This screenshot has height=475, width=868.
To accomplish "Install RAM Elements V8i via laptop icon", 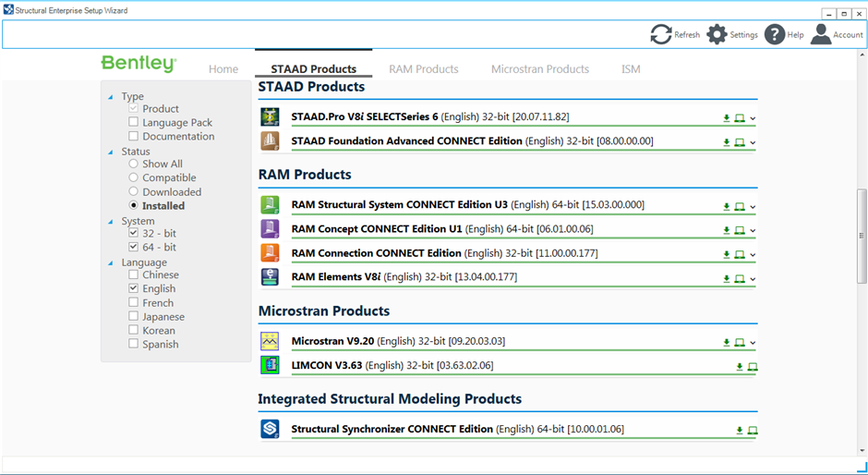I will click(x=740, y=279).
